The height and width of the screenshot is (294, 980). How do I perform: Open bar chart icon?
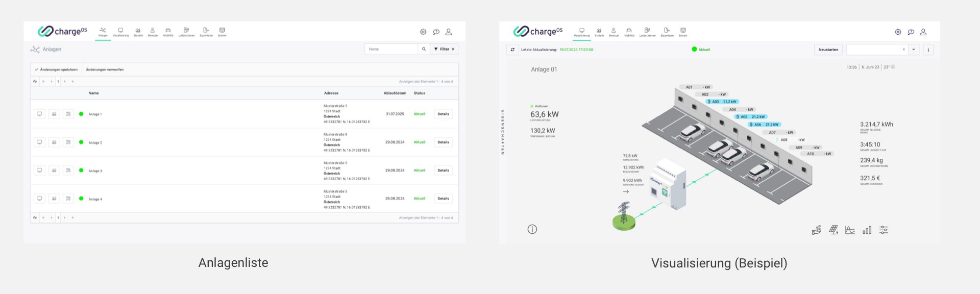[867, 230]
